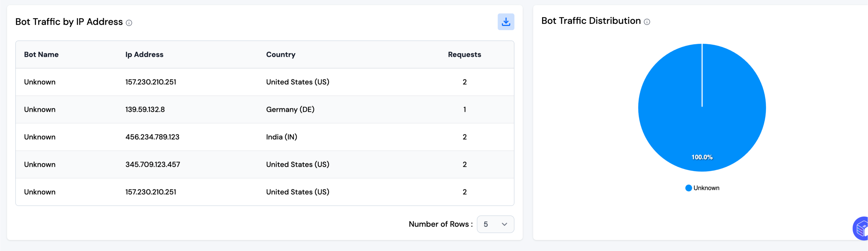Click info icon next to Bot Traffic Distribution
This screenshot has height=251, width=868.
(x=647, y=22)
